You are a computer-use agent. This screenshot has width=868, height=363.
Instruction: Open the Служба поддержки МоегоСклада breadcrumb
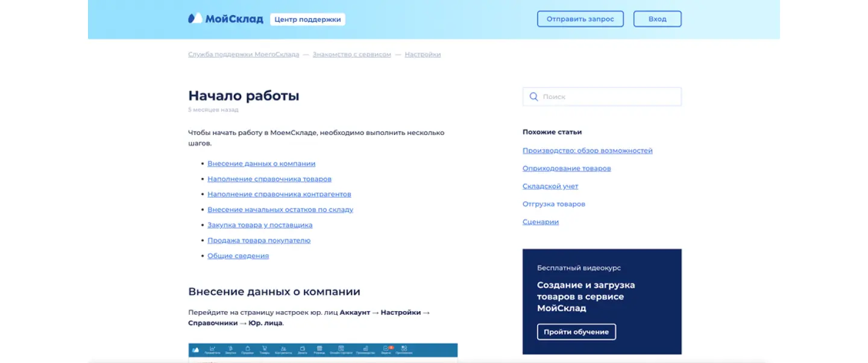[x=244, y=54]
